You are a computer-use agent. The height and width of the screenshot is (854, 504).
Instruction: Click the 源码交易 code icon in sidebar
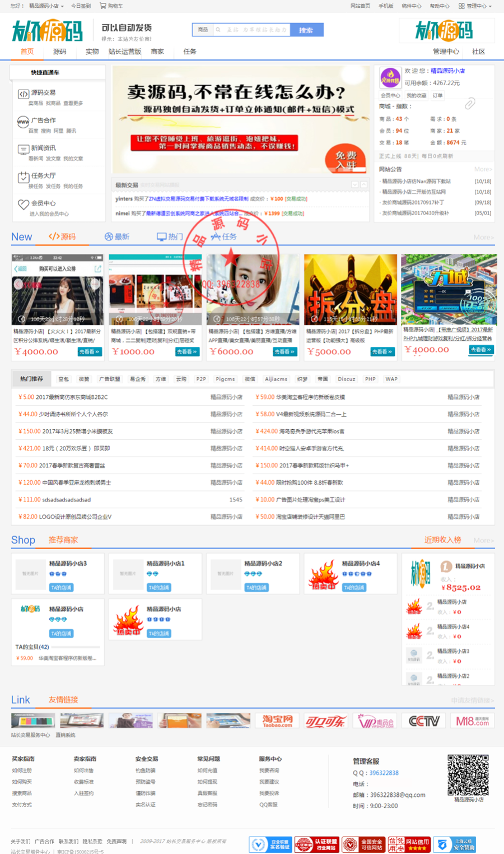coord(23,94)
